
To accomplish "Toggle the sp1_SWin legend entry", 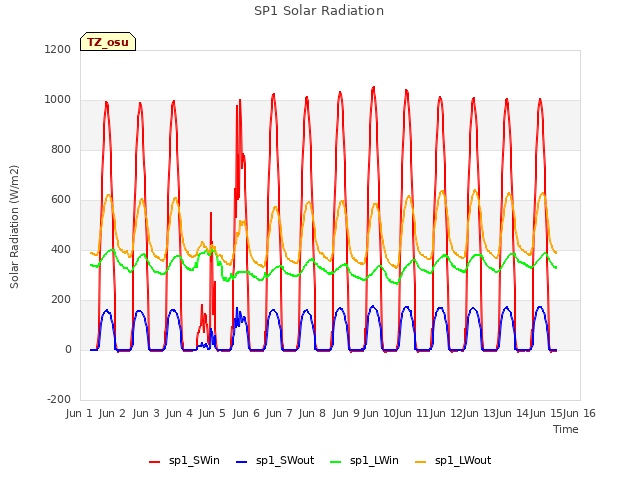I will [184, 461].
